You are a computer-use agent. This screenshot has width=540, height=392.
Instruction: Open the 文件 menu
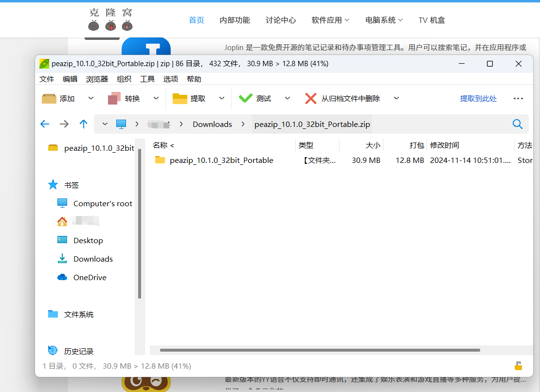click(x=47, y=79)
